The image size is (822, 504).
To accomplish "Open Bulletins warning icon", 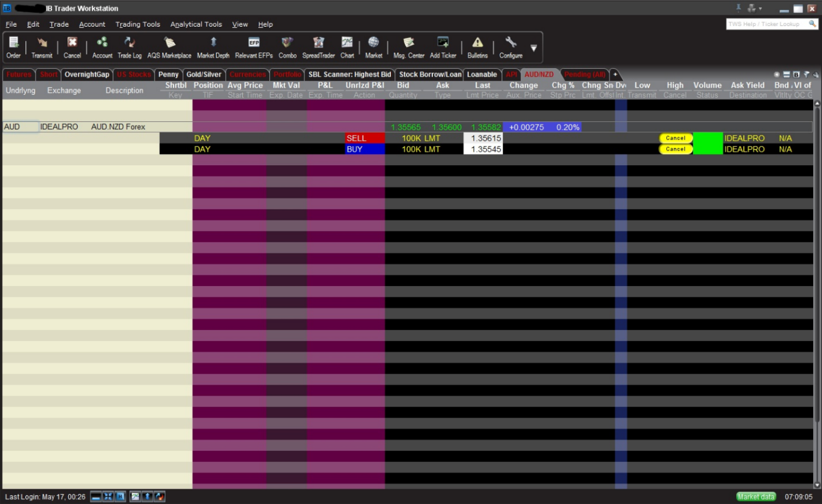I will (x=477, y=47).
